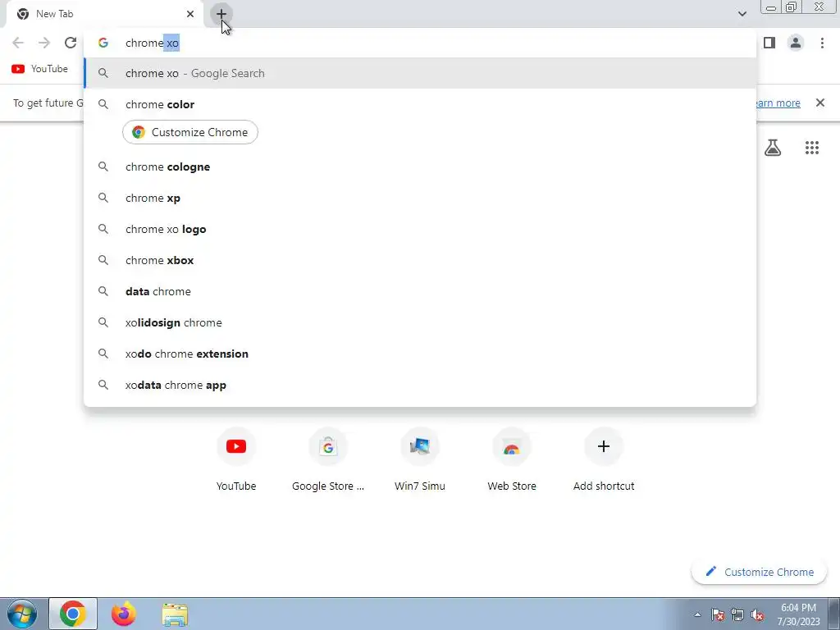Select 'xodo chrome extension' suggestion
Image resolution: width=840 pixels, height=630 pixels.
pos(420,354)
